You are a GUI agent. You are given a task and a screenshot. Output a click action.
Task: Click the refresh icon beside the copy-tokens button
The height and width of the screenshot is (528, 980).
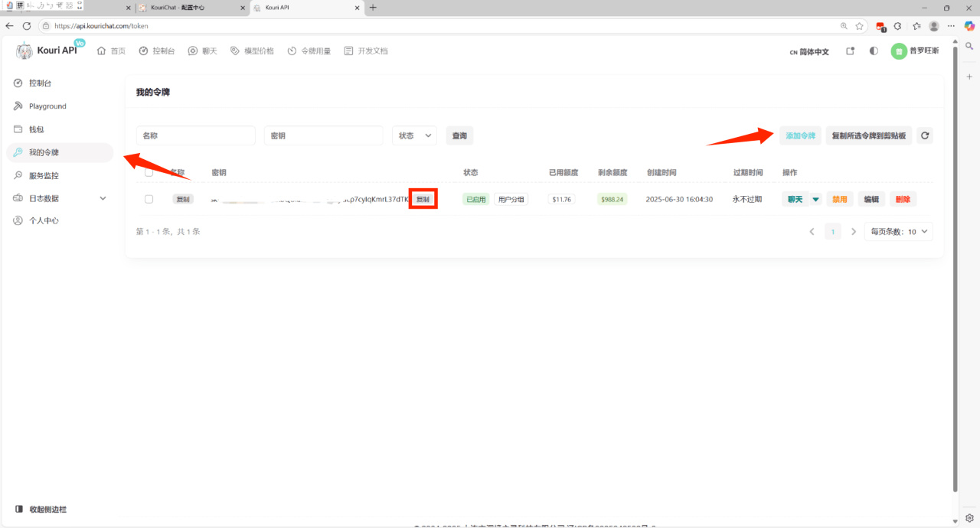[x=925, y=135]
